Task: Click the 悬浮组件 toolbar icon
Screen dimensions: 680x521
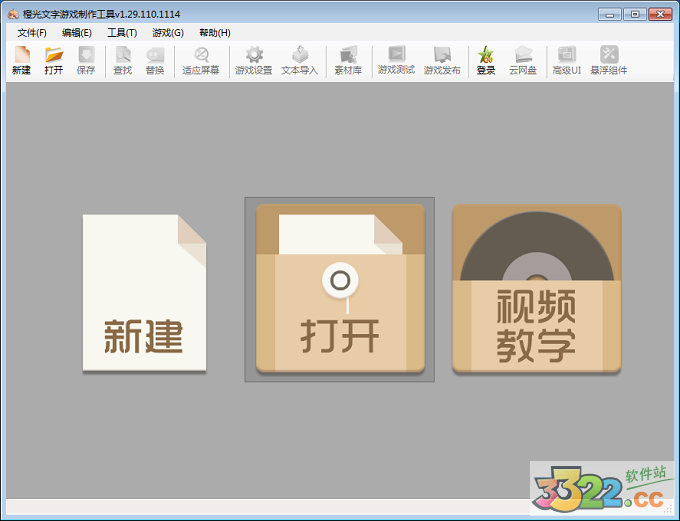Action: click(609, 60)
